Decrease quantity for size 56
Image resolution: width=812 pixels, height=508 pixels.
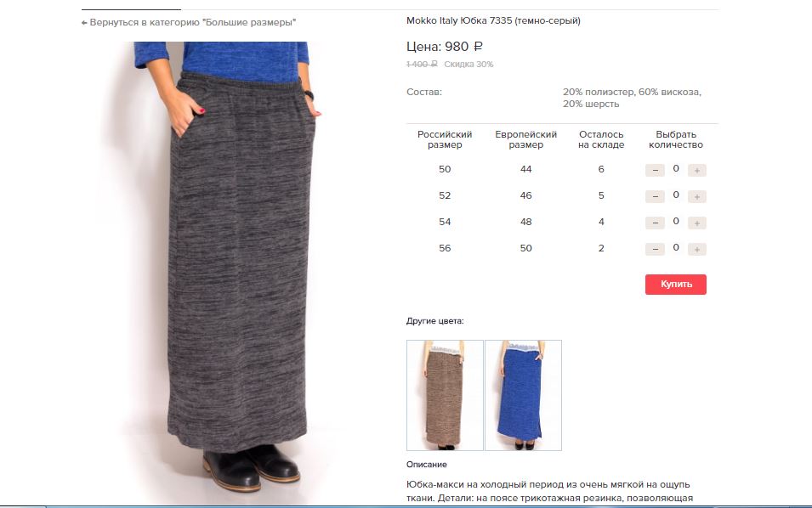click(x=655, y=250)
